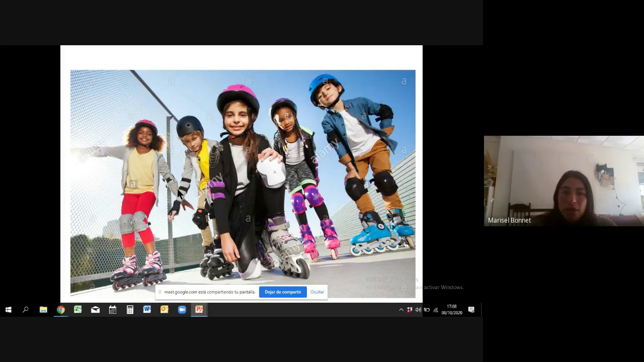Open Word from the taskbar
The width and height of the screenshot is (644, 362).
tap(147, 310)
